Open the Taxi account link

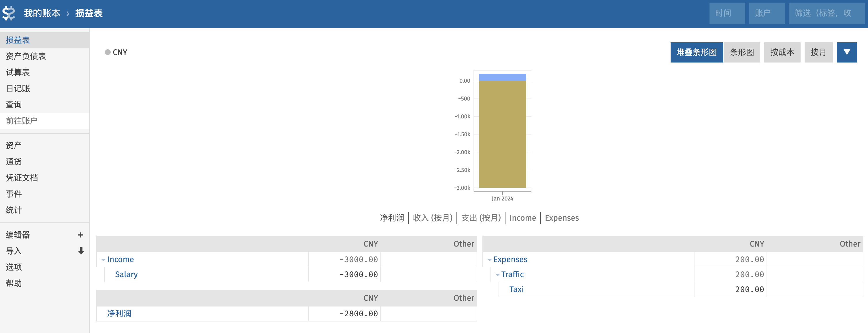pyautogui.click(x=516, y=290)
